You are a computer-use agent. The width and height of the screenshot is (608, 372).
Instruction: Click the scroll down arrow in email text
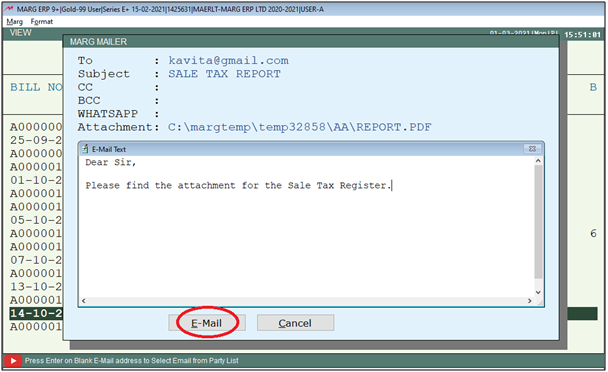[538, 292]
